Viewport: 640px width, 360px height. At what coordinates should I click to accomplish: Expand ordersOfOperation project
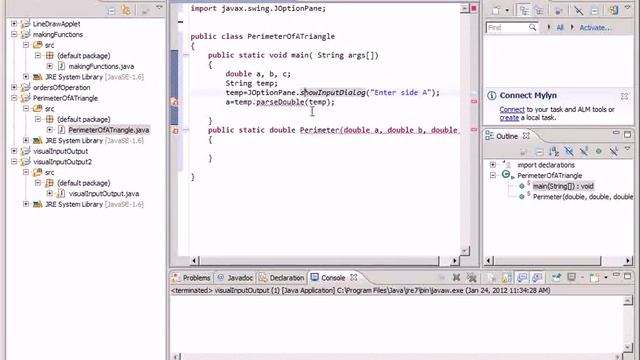(x=14, y=87)
